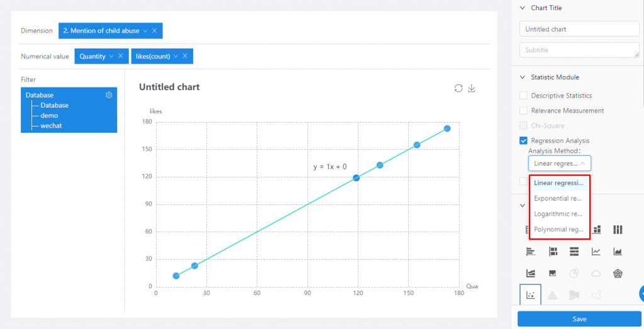Collapse the Statistic Module section
The width and height of the screenshot is (644, 329).
[522, 77]
